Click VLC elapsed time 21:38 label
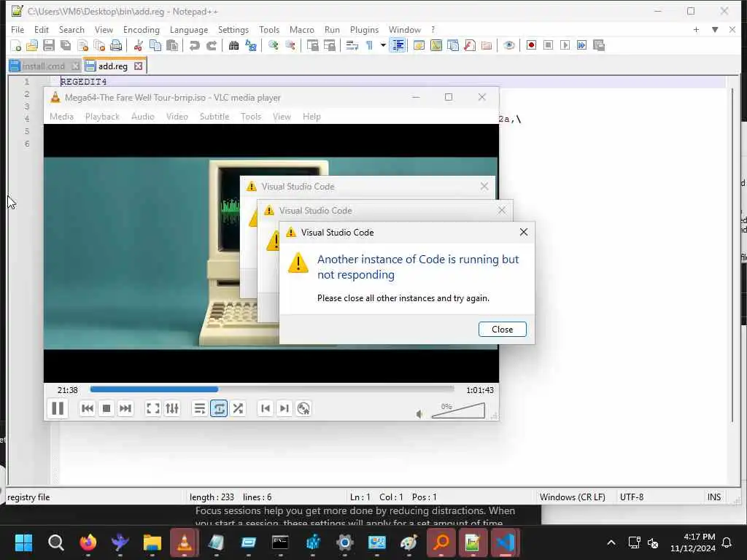Screen dimensions: 747x560 pyautogui.click(x=68, y=390)
